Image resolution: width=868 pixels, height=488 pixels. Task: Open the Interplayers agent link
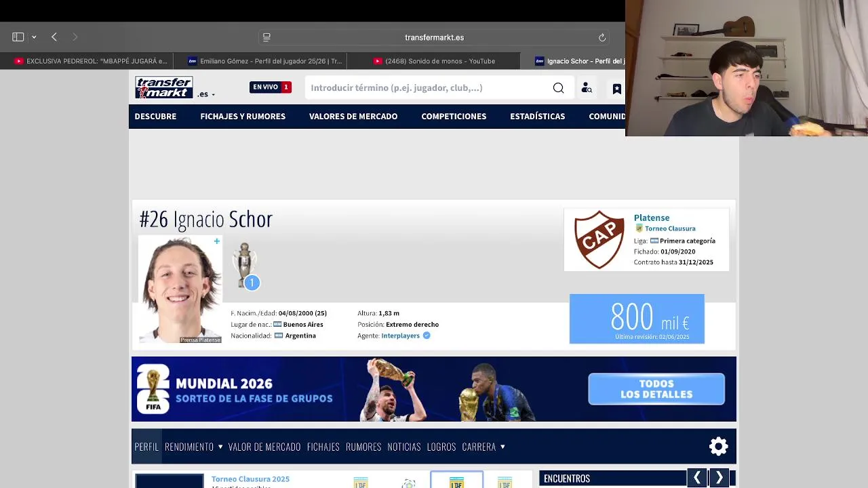click(x=400, y=335)
